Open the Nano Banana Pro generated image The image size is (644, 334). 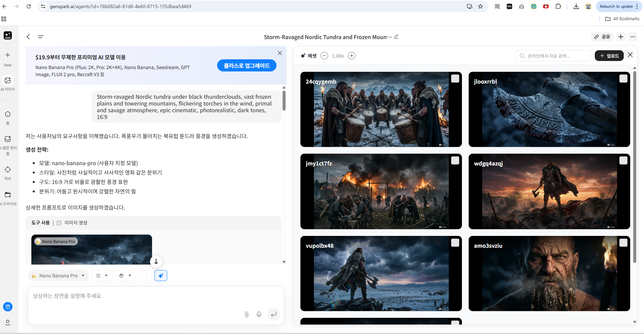92,249
